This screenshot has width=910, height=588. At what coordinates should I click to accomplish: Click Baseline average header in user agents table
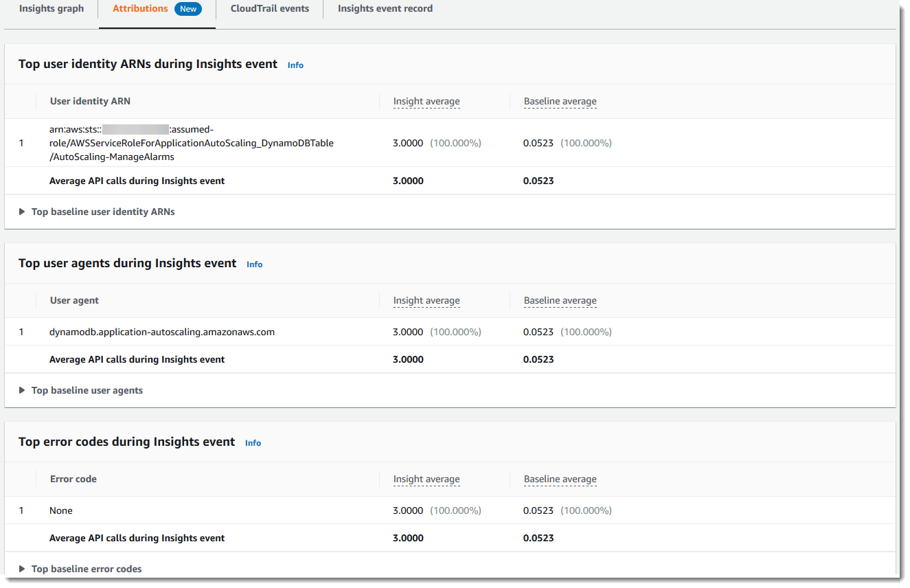pos(560,301)
